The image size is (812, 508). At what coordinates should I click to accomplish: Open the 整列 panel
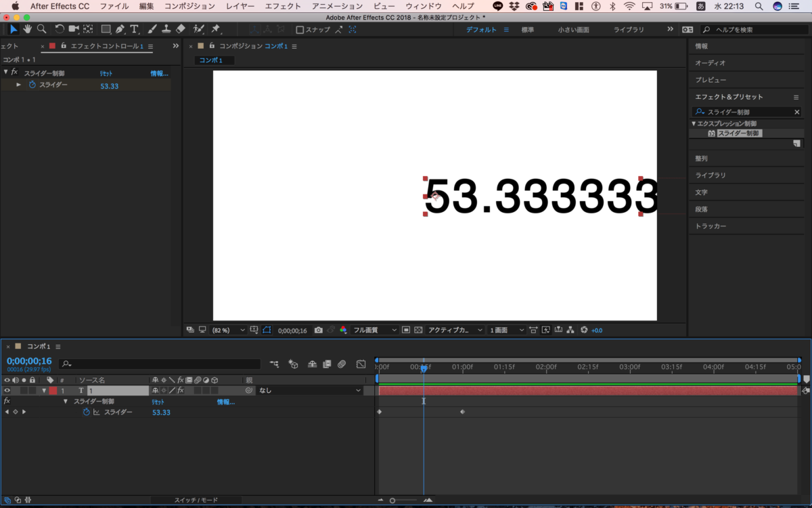coord(701,158)
